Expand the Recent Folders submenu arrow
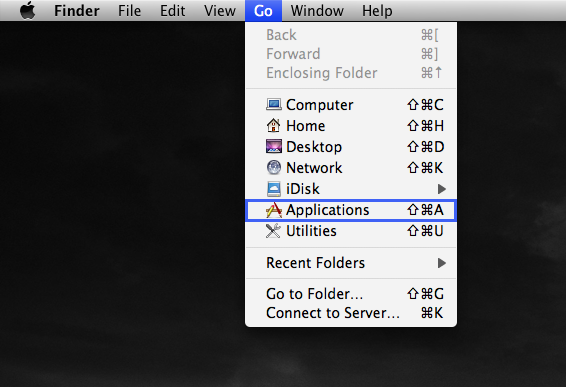The width and height of the screenshot is (566, 387). pos(441,263)
